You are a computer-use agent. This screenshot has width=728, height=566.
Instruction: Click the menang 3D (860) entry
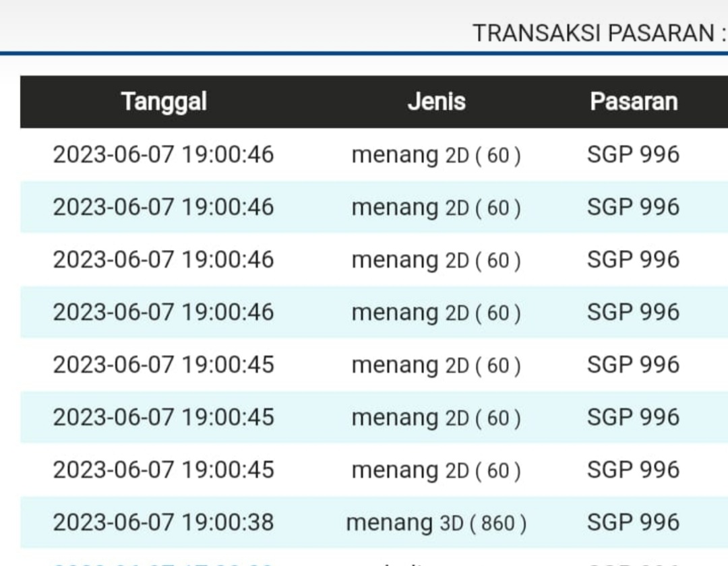tap(436, 522)
